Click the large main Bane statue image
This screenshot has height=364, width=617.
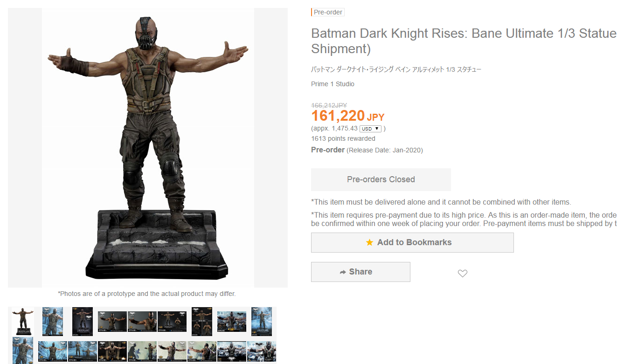tap(147, 147)
